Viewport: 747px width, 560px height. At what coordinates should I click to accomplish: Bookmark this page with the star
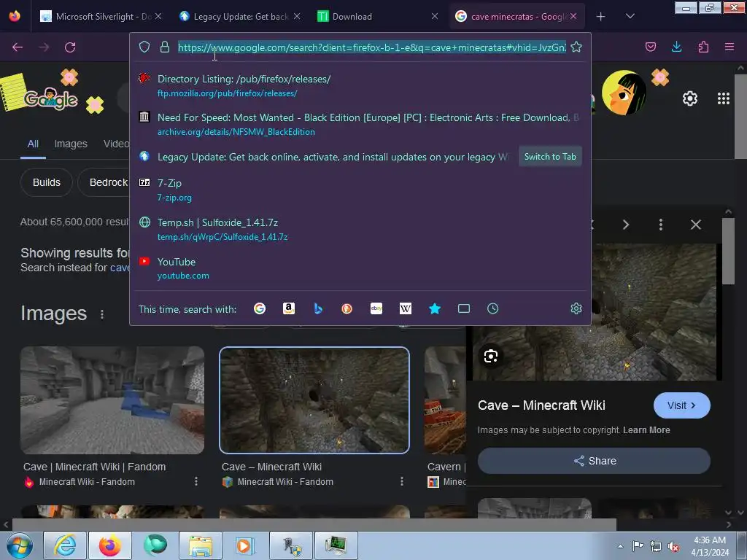(x=576, y=47)
